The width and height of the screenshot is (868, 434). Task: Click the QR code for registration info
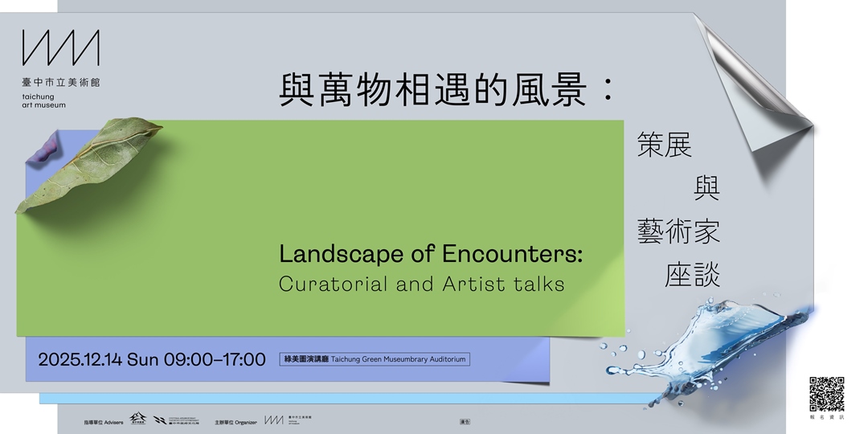[826, 393]
